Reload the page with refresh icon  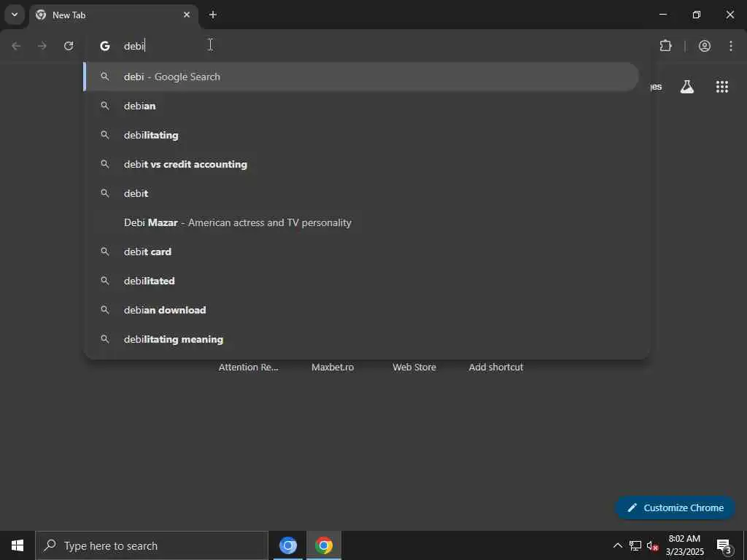69,46
